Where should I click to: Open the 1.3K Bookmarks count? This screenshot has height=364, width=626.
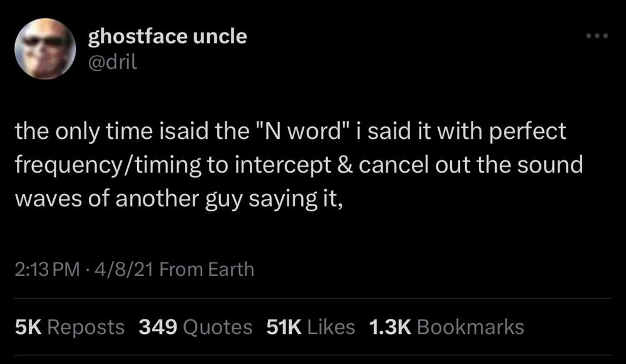coord(446,326)
